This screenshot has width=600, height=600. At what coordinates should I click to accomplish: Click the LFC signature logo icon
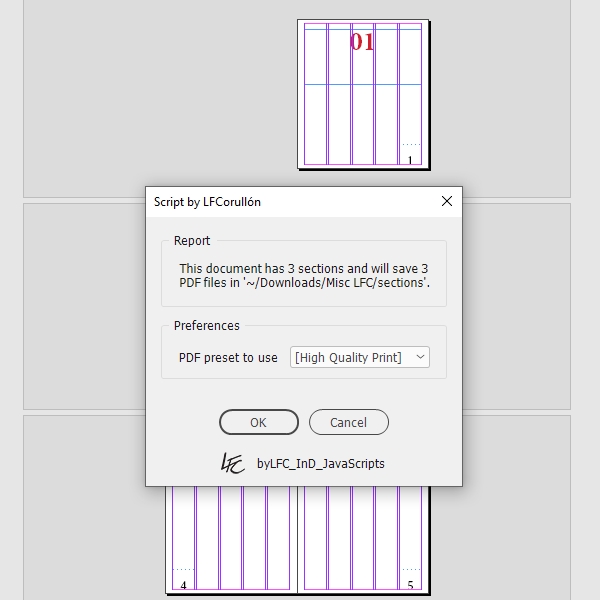[x=232, y=463]
